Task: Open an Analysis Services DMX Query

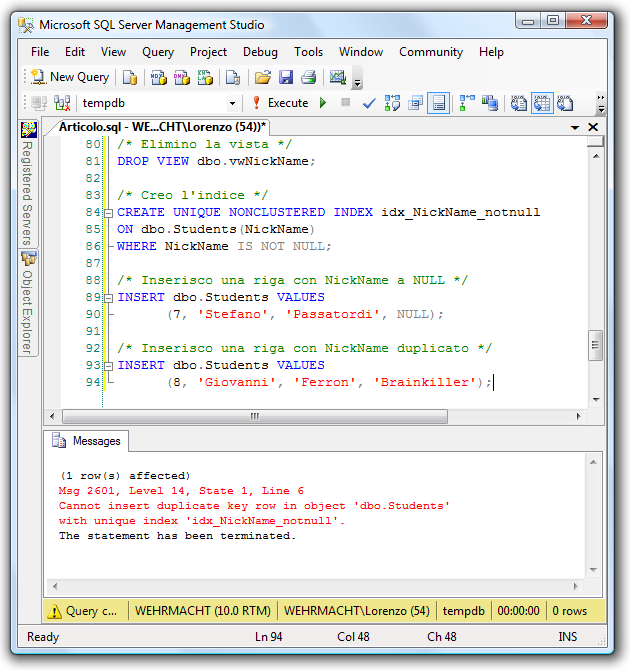Action: (x=182, y=77)
